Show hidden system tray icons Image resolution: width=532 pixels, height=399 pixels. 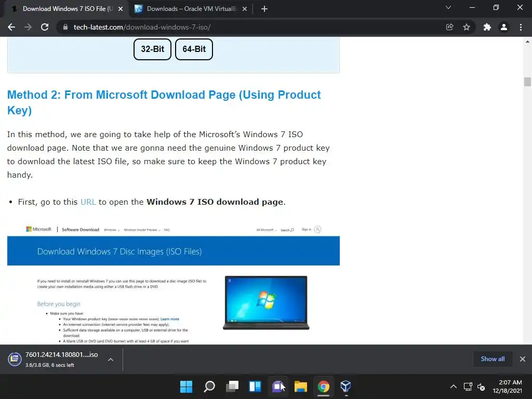453,387
